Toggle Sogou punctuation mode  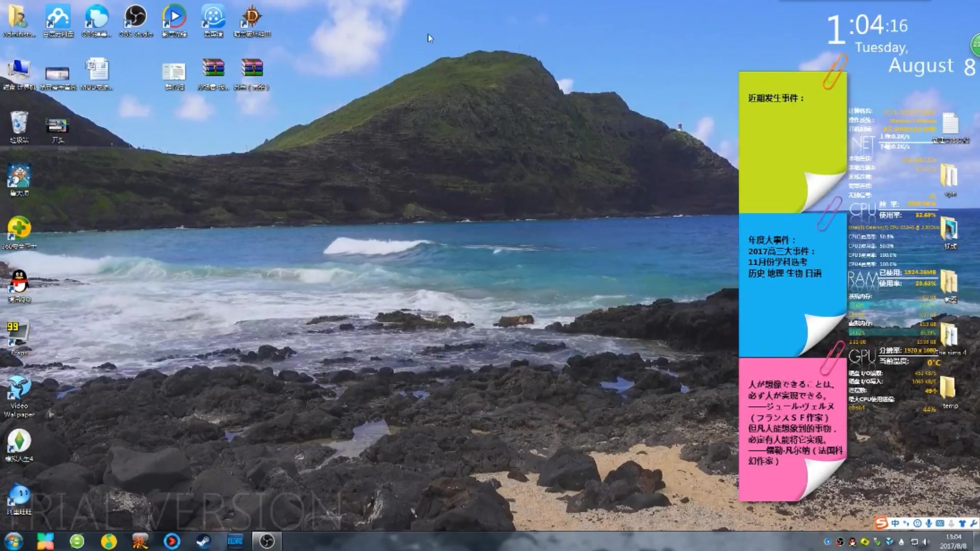906,523
